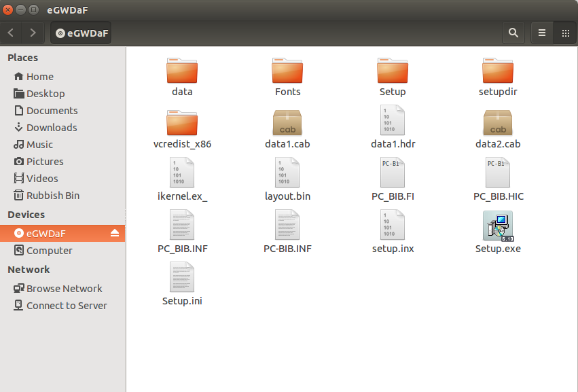
Task: Go forward to next location
Action: [x=33, y=33]
